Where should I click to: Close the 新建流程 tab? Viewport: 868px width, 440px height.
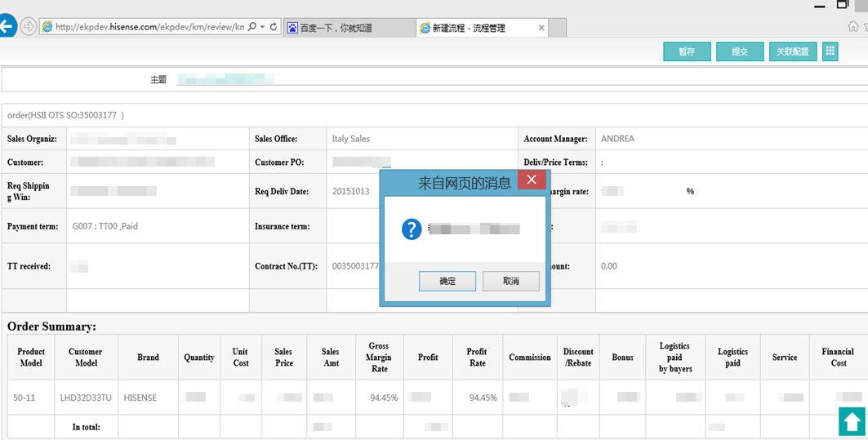[x=541, y=28]
